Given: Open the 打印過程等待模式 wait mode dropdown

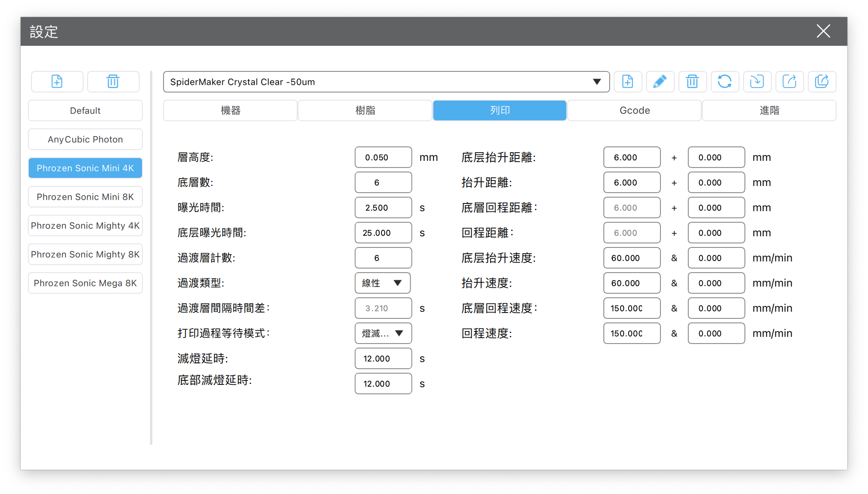Looking at the screenshot, I should (x=383, y=333).
